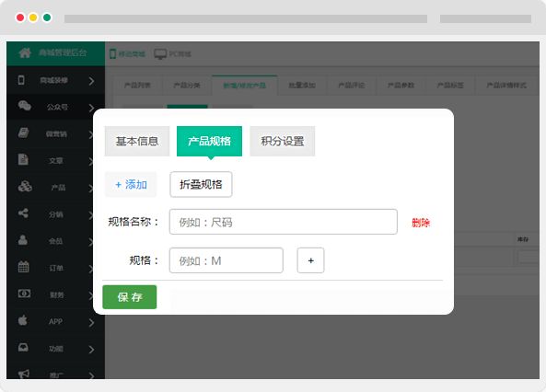The image size is (546, 392).
Task: Click the 分销 share icon
Action: (x=23, y=213)
